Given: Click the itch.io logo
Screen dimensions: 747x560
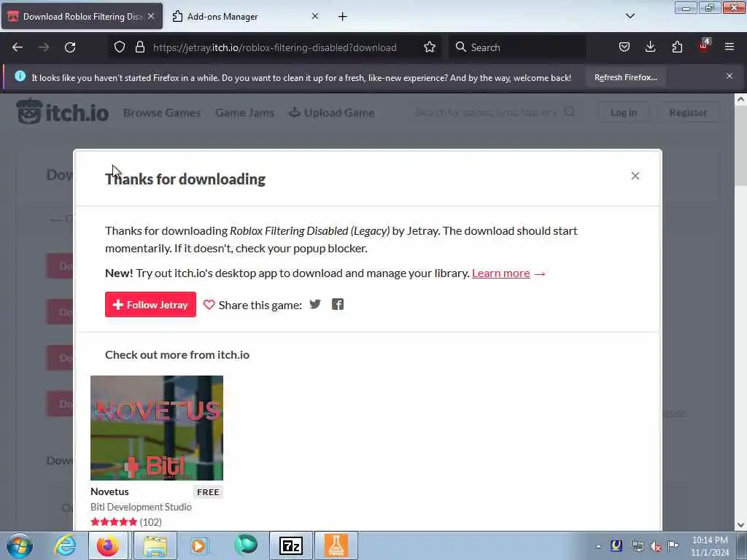Looking at the screenshot, I should tap(63, 112).
